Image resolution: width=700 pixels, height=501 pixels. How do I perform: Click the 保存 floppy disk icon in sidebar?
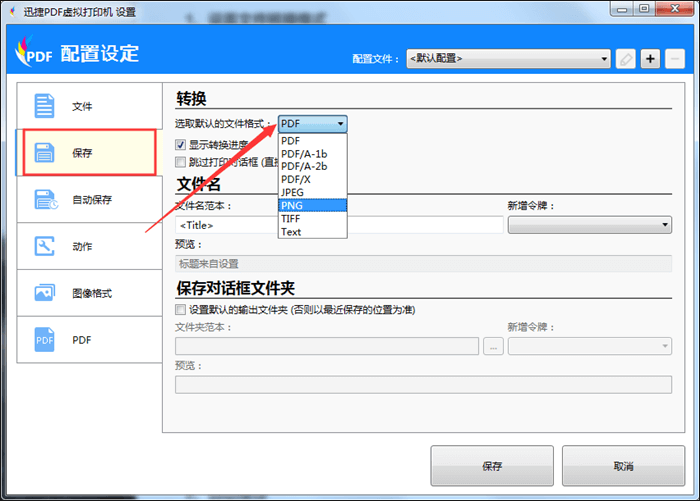(44, 153)
